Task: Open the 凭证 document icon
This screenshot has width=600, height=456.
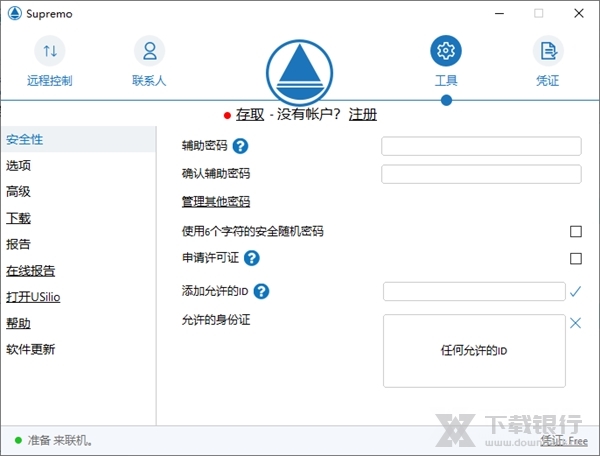Action: point(548,50)
